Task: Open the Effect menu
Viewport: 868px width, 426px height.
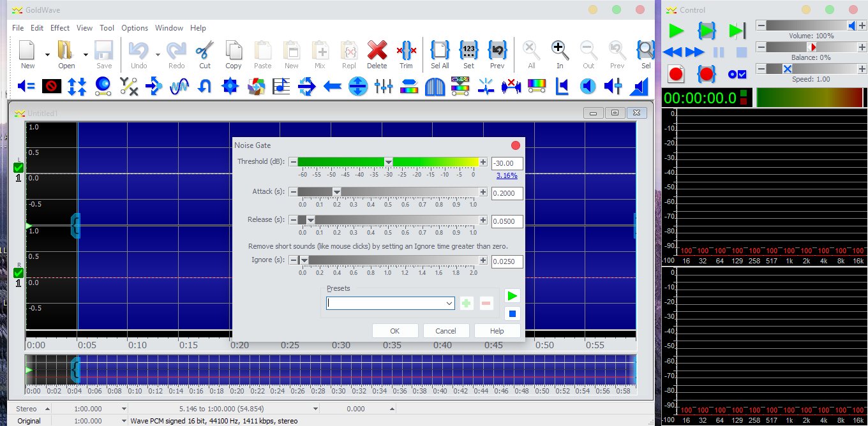Action: pos(59,27)
